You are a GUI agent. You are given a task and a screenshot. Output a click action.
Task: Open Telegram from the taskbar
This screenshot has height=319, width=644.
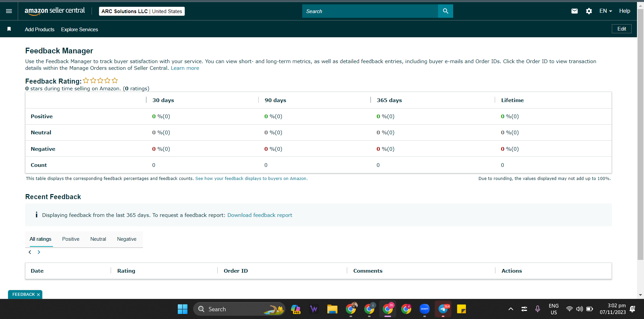click(443, 309)
